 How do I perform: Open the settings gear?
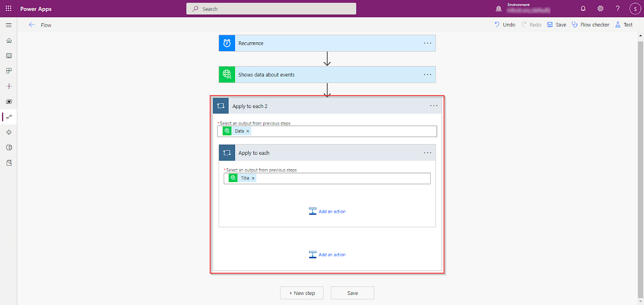[x=600, y=8]
